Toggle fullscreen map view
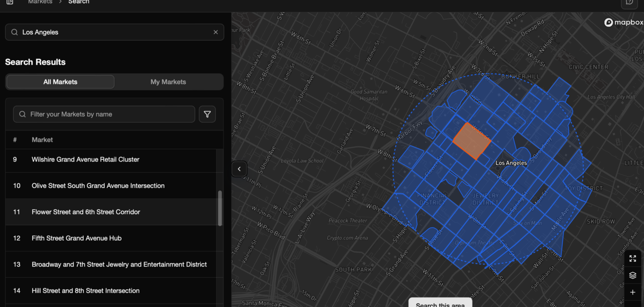This screenshot has width=644, height=307. click(x=632, y=258)
